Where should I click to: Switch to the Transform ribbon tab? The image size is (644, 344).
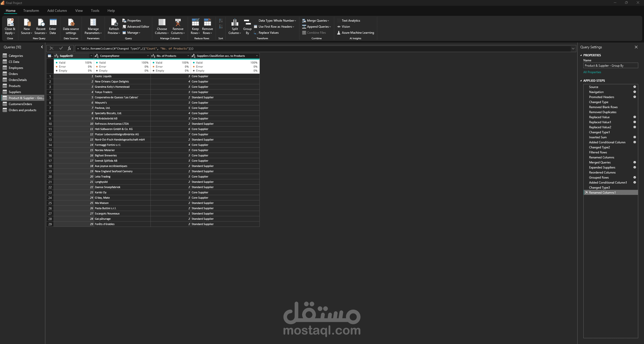coord(31,11)
